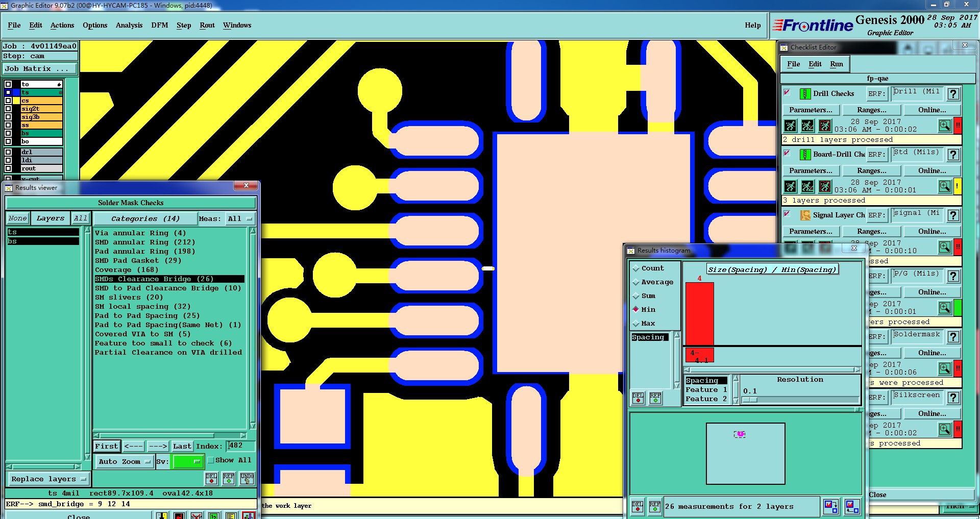Screen dimensions: 980x519
Task: Run Board-Drill Checks first run icon
Action: (790, 186)
